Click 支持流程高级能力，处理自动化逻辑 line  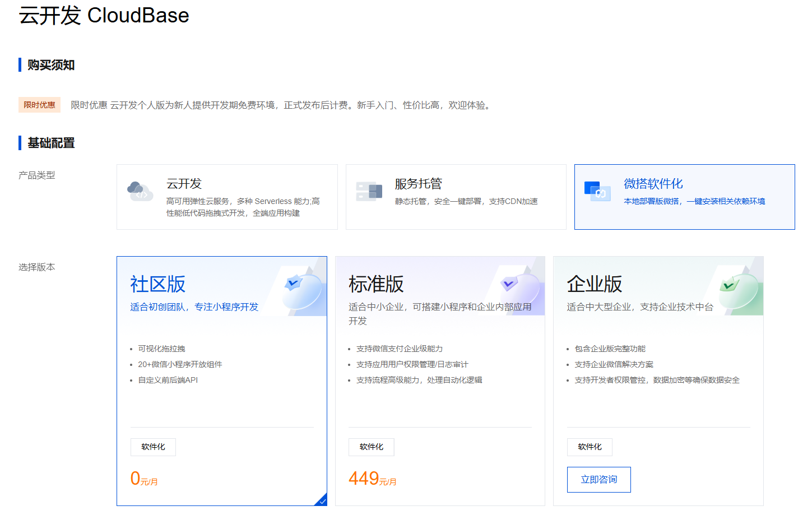pyautogui.click(x=419, y=380)
